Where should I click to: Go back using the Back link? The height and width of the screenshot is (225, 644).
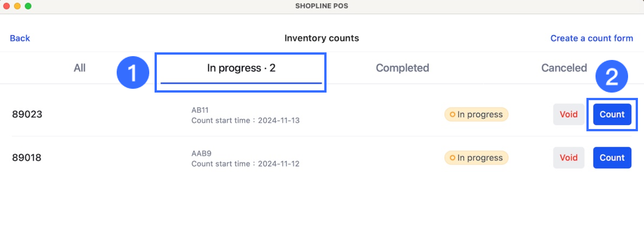(20, 38)
